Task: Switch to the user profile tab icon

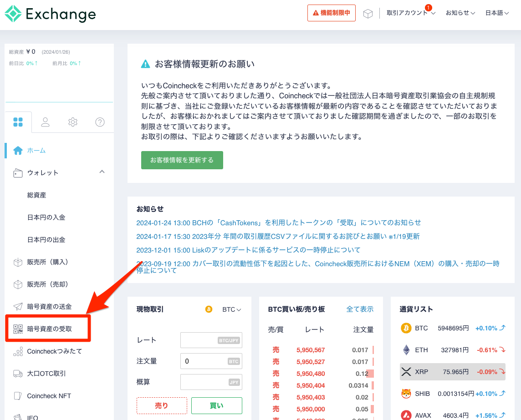Action: point(45,122)
